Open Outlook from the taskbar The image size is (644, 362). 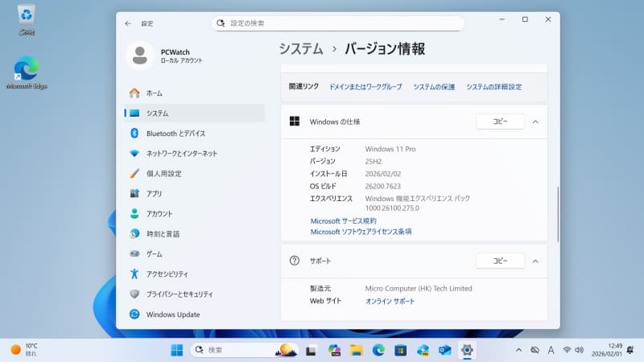coord(445,350)
